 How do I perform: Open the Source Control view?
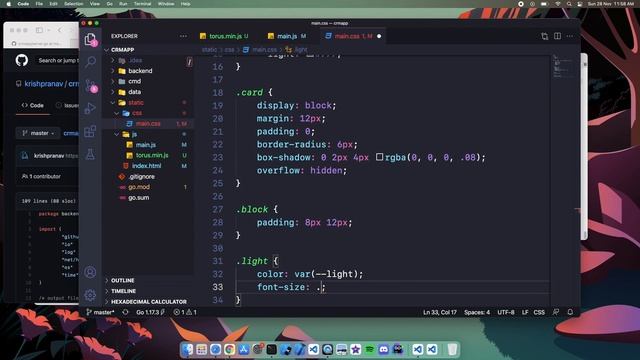point(90,85)
